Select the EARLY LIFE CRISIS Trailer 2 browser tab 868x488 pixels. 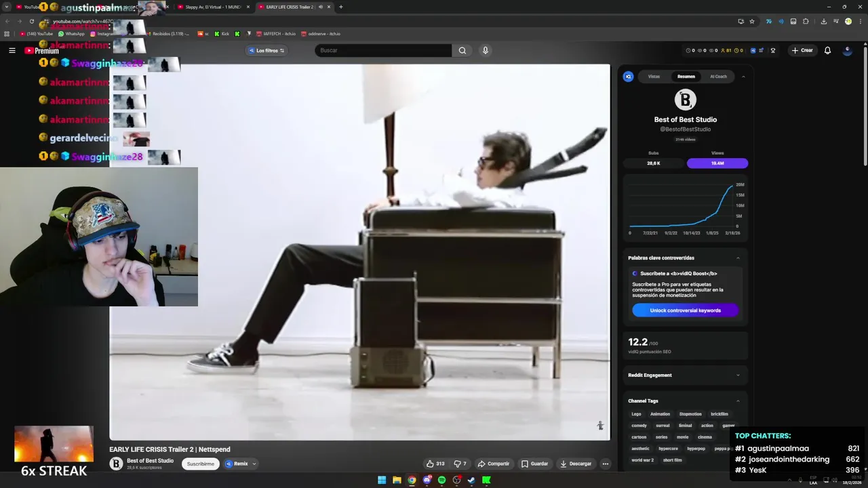[295, 7]
